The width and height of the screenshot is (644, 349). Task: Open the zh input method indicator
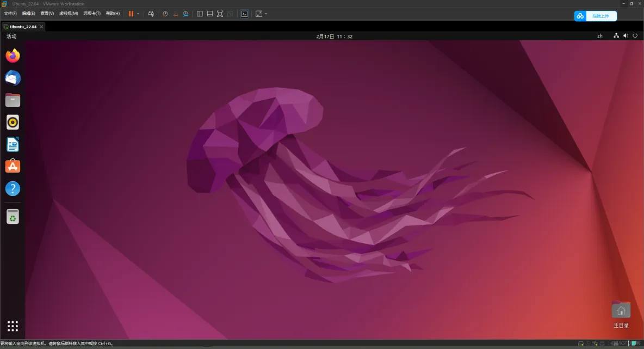(x=599, y=36)
